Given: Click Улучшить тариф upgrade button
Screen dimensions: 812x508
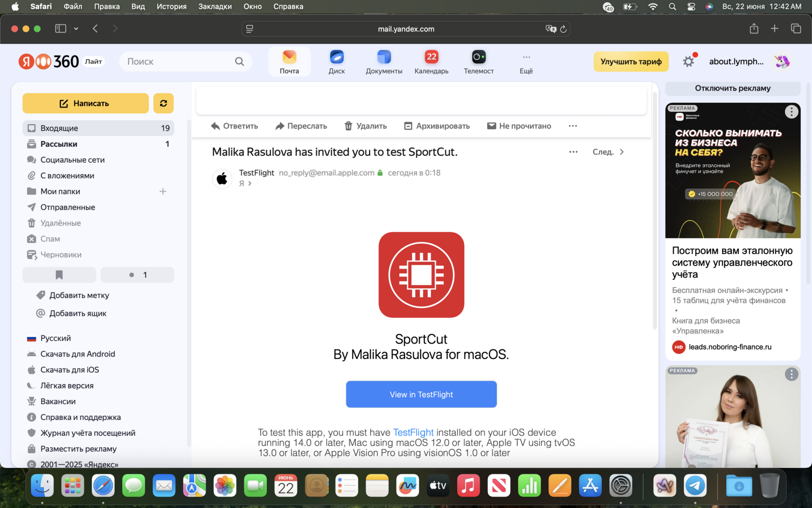Looking at the screenshot, I should coord(631,61).
